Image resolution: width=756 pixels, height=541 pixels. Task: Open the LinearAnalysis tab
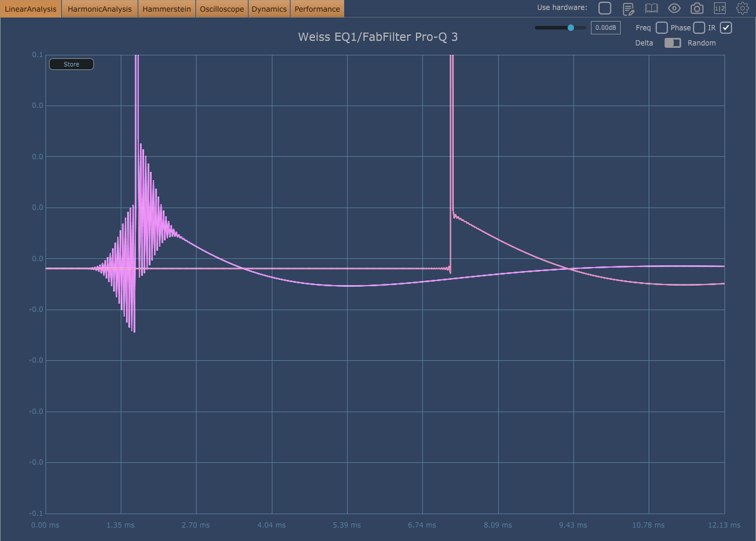click(31, 9)
